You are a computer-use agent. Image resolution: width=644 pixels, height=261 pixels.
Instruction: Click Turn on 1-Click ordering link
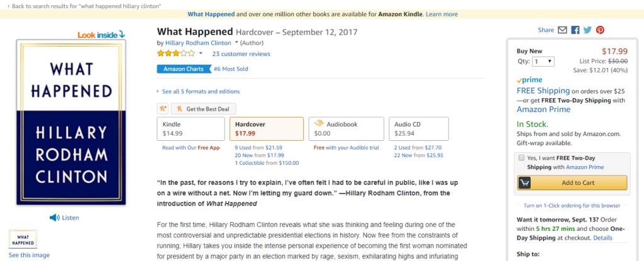click(572, 206)
